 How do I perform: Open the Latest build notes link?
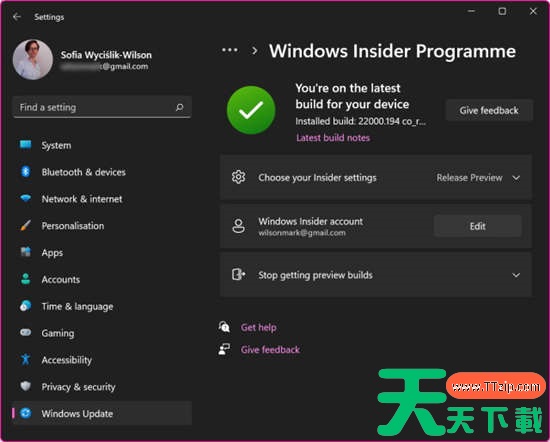[x=333, y=138]
